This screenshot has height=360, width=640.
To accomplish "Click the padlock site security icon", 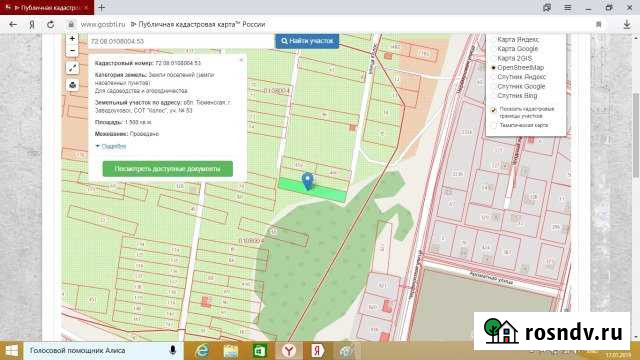I will click(x=71, y=24).
